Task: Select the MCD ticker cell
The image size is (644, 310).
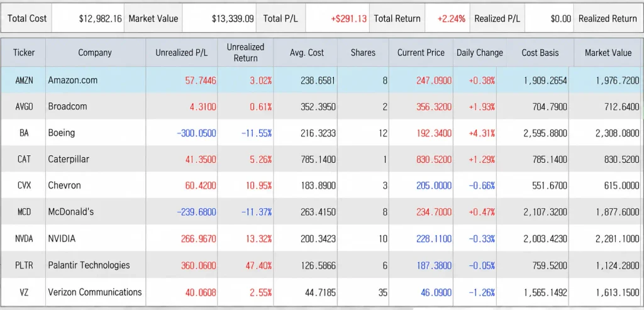Action: coord(24,212)
